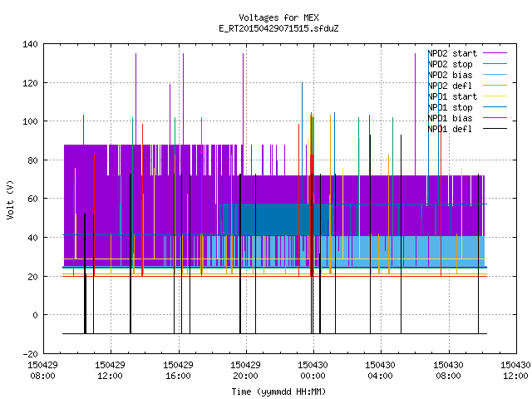Click the NPD1 bias legend label
Image resolution: width=532 pixels, height=399 pixels.
pyautogui.click(x=450, y=118)
